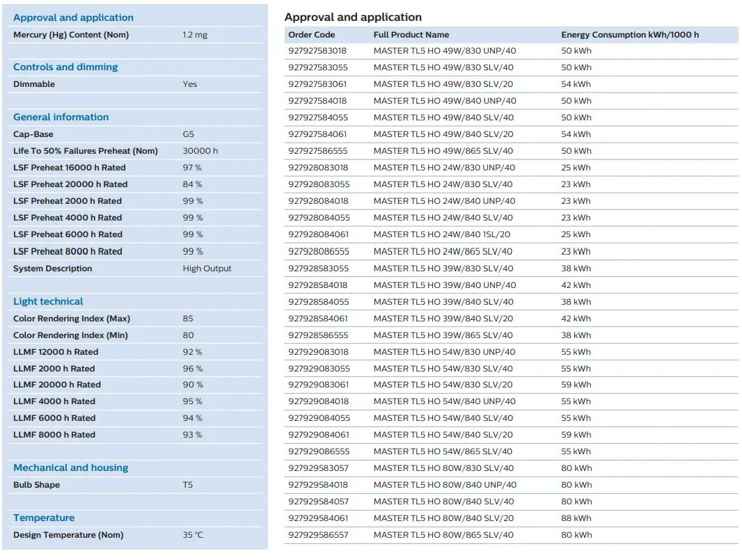Select the 'Full Product Name' column header
This screenshot has height=560, width=742.
(x=411, y=34)
